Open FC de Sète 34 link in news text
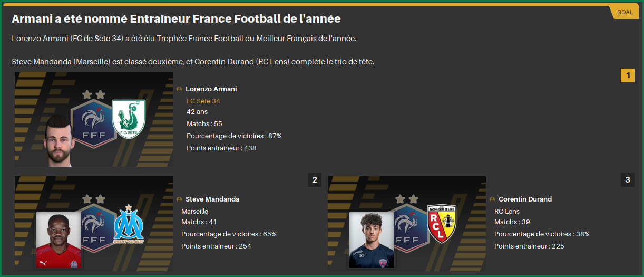Image resolution: width=644 pixels, height=277 pixels. 97,39
